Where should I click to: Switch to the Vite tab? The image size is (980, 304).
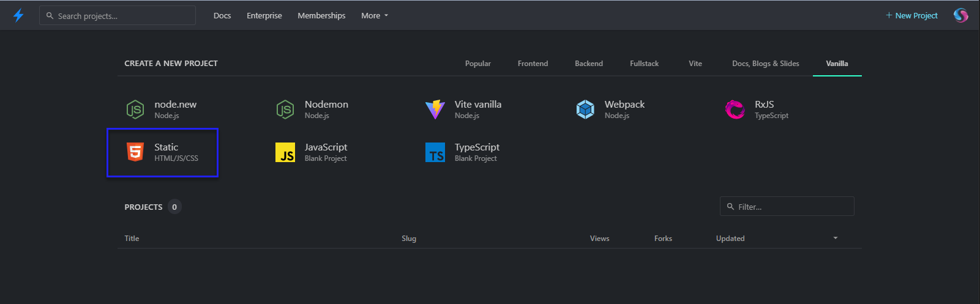pos(695,64)
